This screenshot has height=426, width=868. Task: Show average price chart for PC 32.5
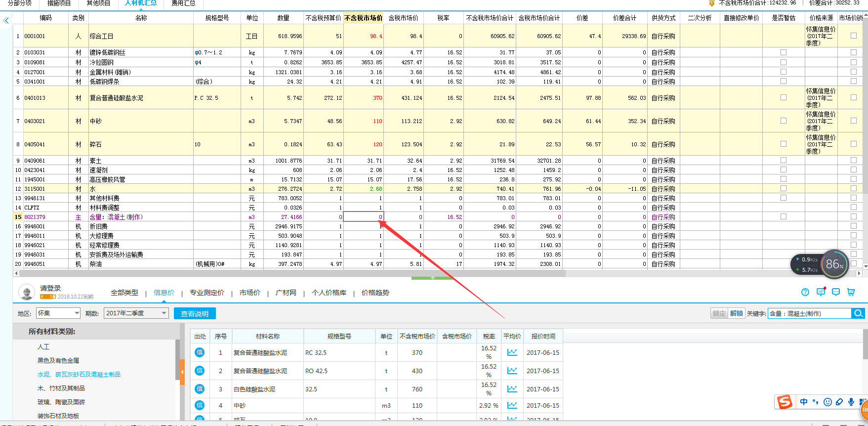[512, 352]
